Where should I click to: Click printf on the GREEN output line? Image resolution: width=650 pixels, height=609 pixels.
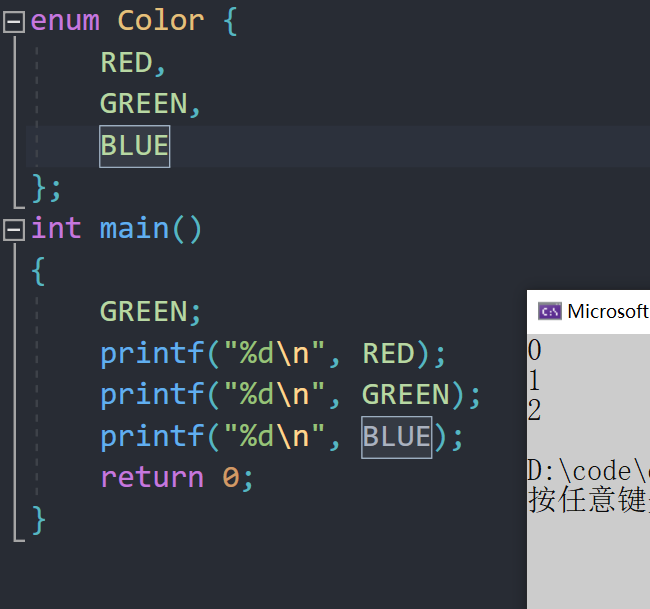[152, 395]
